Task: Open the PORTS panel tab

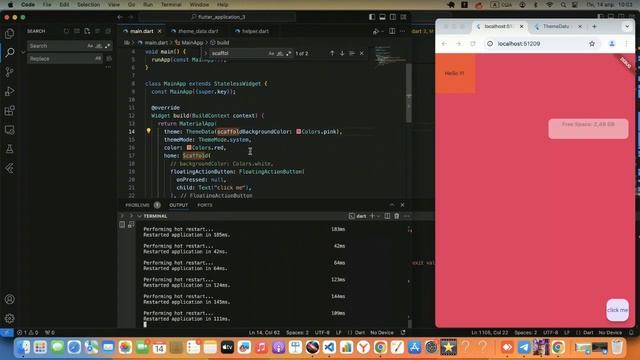Action: tap(205, 205)
